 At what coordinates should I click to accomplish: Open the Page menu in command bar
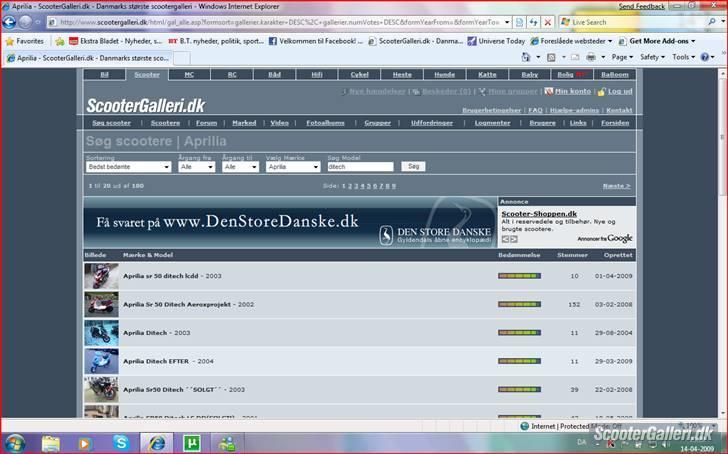pyautogui.click(x=620, y=57)
